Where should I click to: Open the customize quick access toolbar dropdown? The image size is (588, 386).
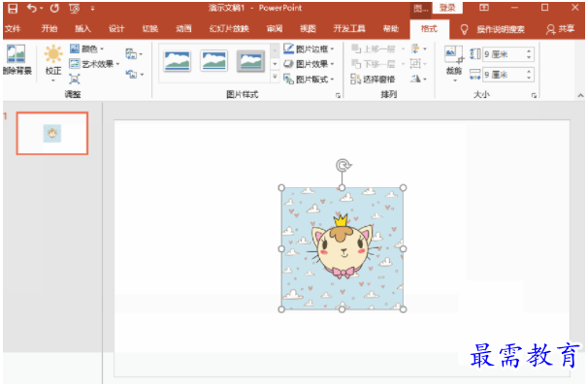click(x=92, y=9)
